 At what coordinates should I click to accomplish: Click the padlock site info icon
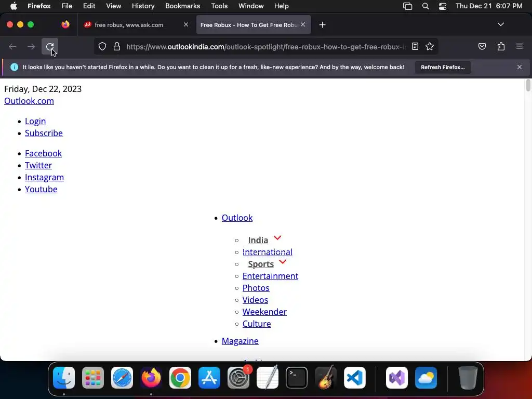(117, 46)
